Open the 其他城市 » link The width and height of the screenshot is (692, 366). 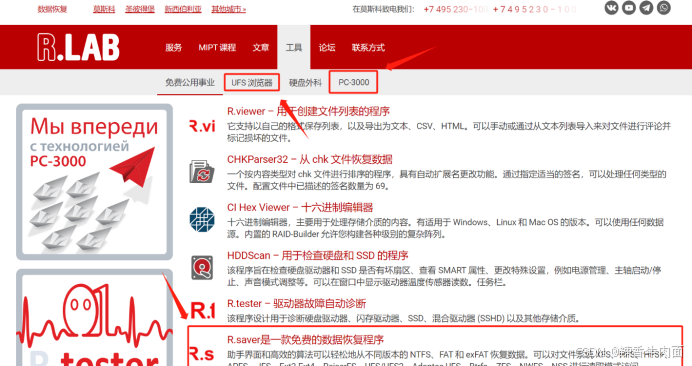coord(229,9)
